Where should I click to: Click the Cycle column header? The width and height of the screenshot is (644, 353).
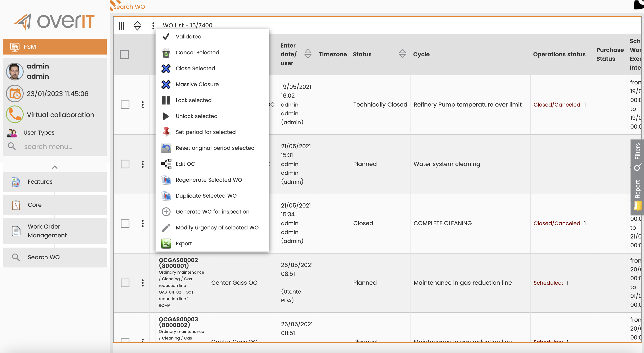pos(421,54)
